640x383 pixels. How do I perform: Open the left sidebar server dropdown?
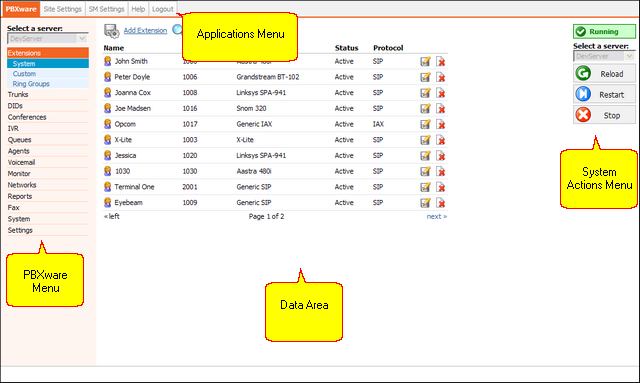(47, 38)
